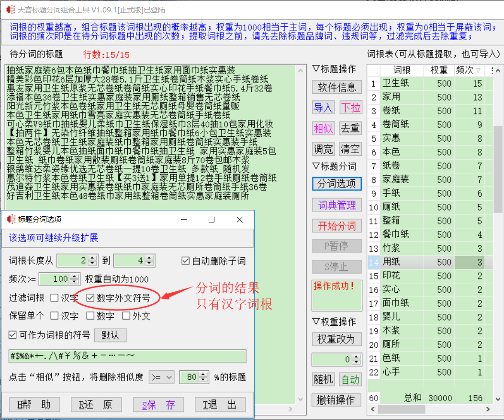
Task: Maximize the 标题分词选项 dialog window
Action: tap(212, 220)
